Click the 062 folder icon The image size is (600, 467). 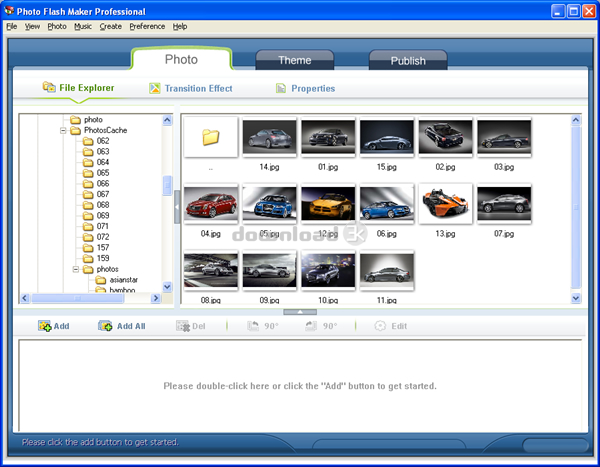[88, 141]
